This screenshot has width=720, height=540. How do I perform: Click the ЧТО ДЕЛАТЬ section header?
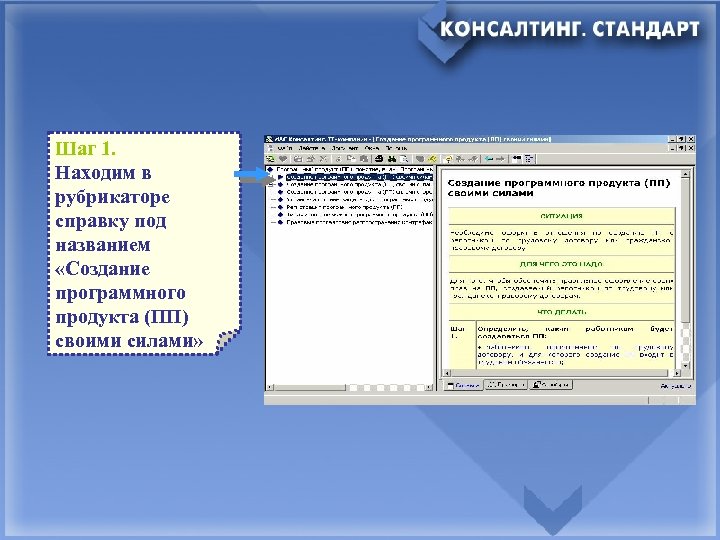(x=561, y=312)
